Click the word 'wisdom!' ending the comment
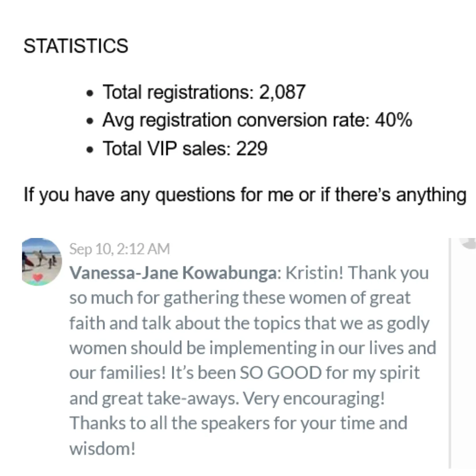The width and height of the screenshot is (476, 476). pyautogui.click(x=102, y=449)
